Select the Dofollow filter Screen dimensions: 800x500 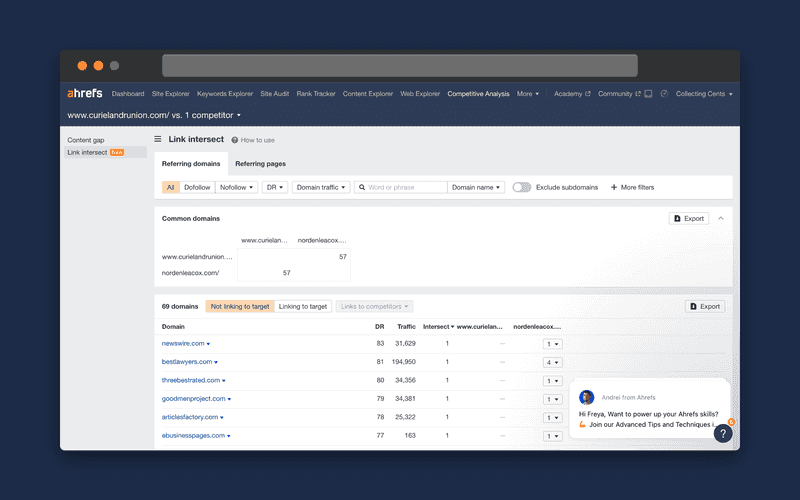pos(197,187)
